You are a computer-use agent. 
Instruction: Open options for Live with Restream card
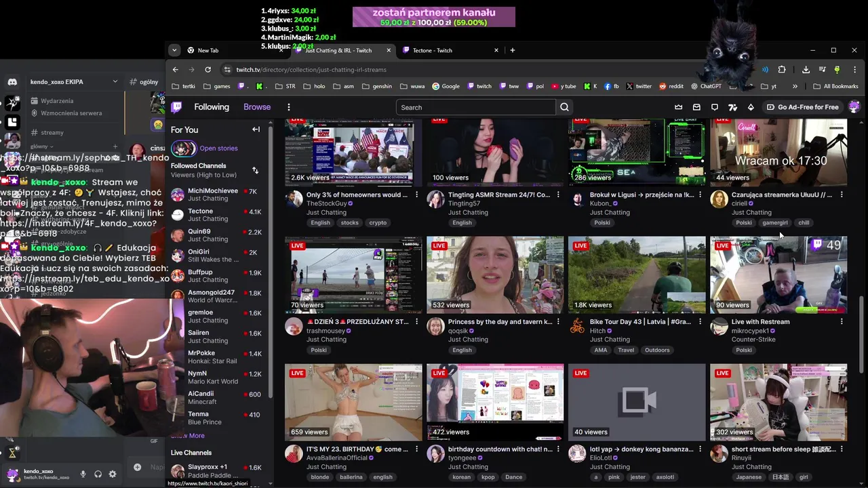point(842,322)
